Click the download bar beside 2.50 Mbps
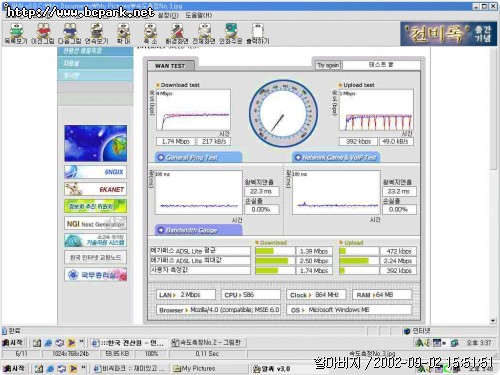Image resolution: width=500 pixels, height=375 pixels. (275, 261)
